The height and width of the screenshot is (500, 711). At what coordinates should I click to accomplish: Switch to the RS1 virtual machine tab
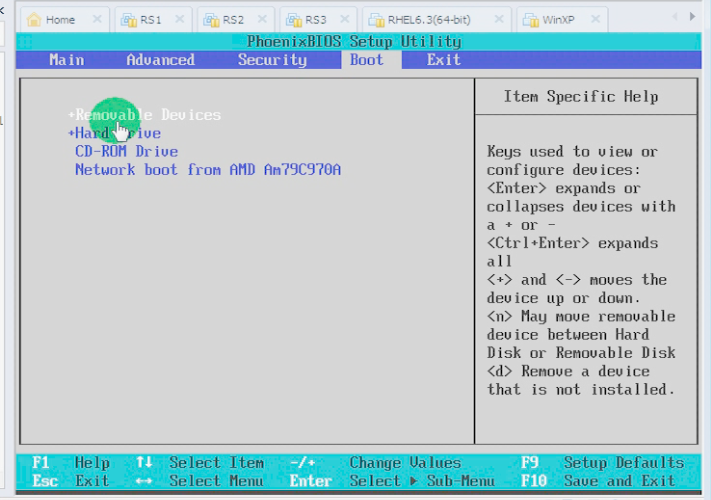pyautogui.click(x=151, y=19)
